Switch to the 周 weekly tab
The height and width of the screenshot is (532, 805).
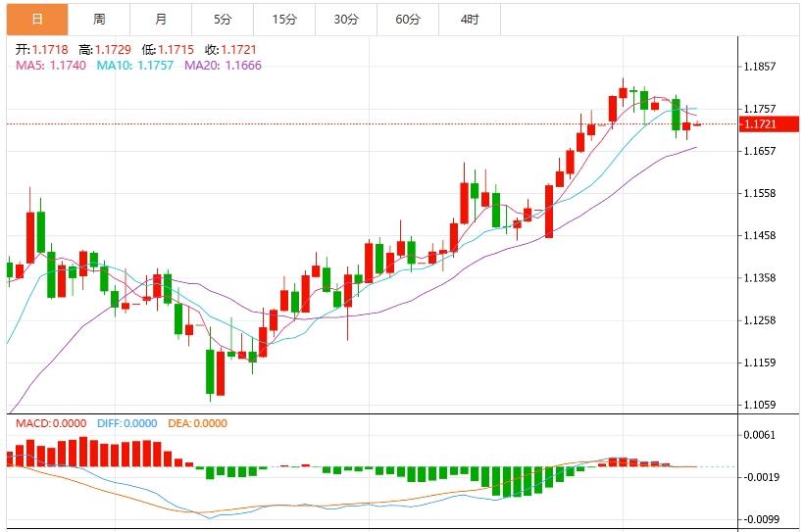(x=99, y=19)
